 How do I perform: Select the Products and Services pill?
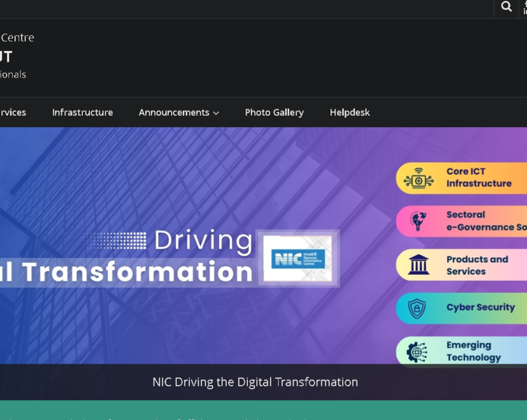pyautogui.click(x=462, y=265)
